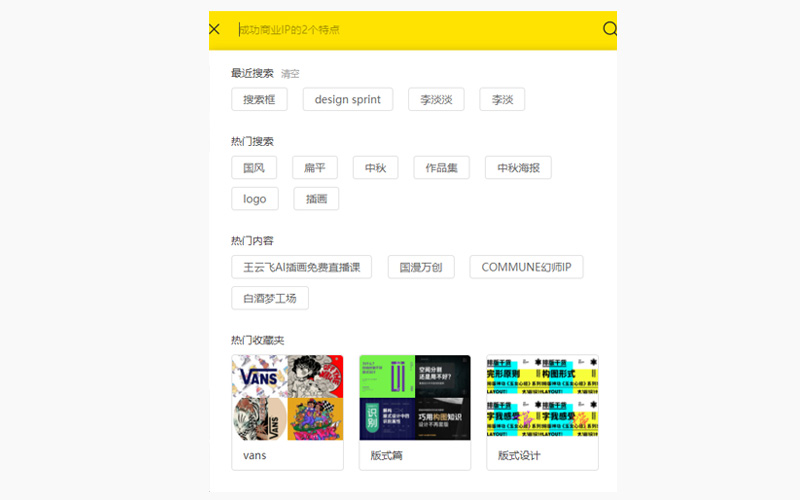Select the 中秋海报 hot search tag
Screen dimensions: 800x500
click(518, 168)
